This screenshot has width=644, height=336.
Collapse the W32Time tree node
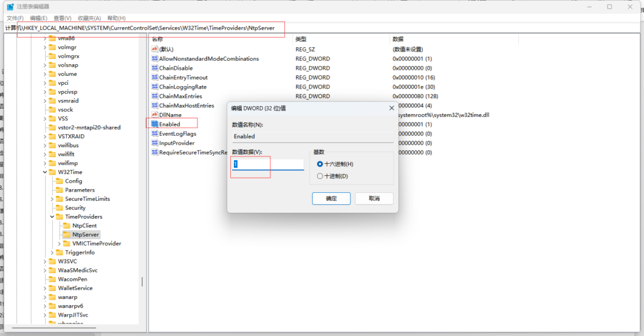pyautogui.click(x=45, y=172)
